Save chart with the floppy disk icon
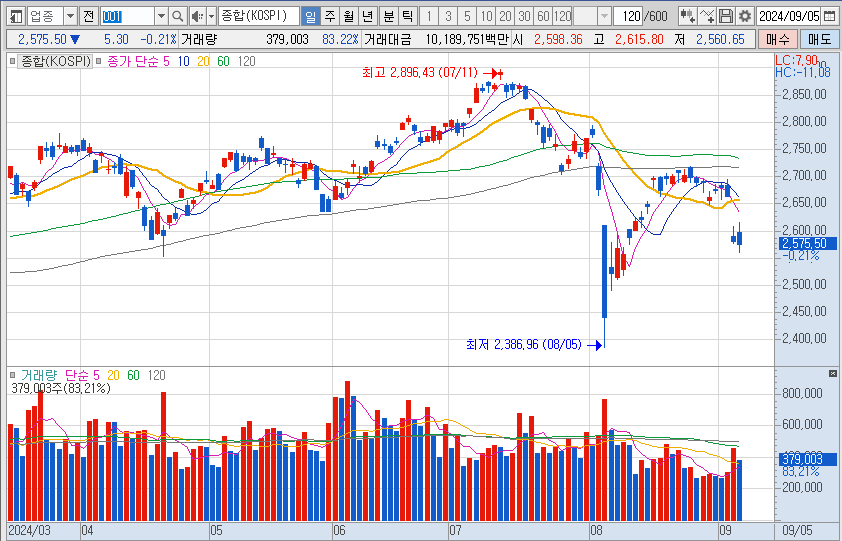Screen dimensions: 842x541 pyautogui.click(x=725, y=17)
